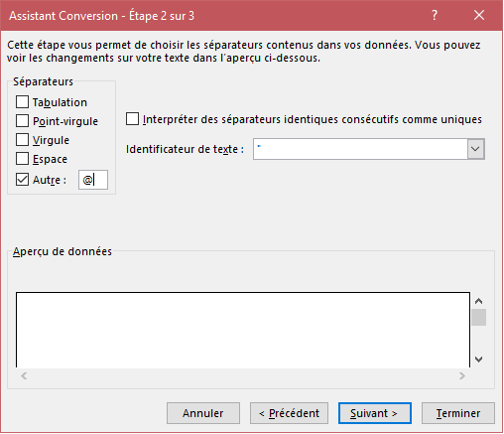
Task: Enable the Espace separator checkbox
Action: point(22,159)
